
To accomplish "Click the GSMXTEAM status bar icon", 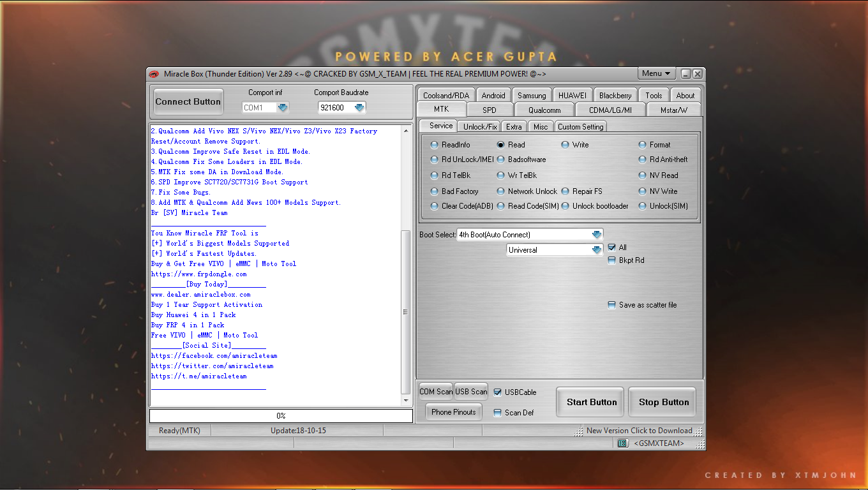I will (623, 443).
